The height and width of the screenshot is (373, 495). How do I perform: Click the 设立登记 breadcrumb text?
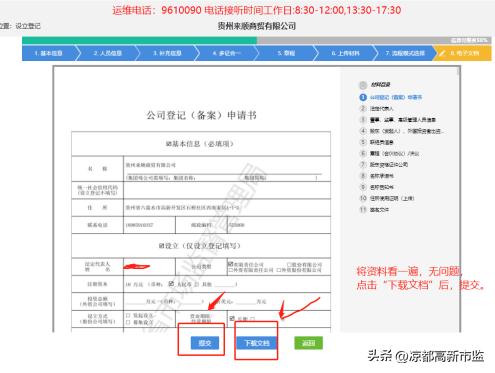point(28,26)
